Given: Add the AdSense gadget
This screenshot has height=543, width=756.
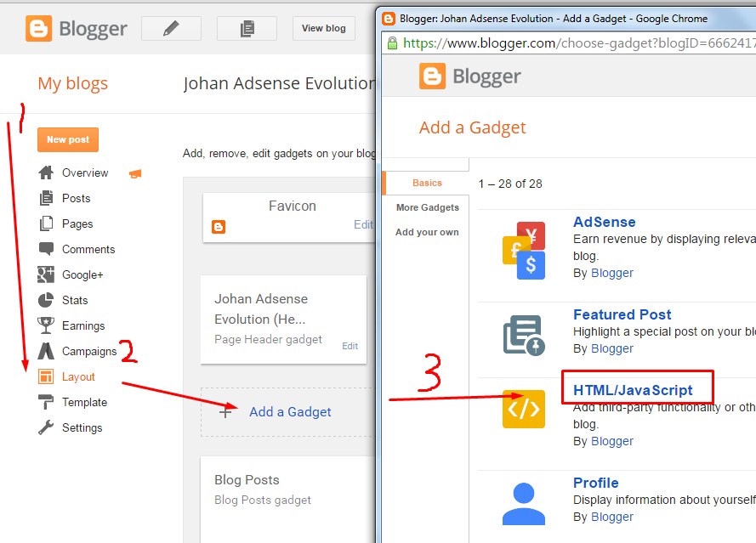Looking at the screenshot, I should tap(604, 222).
